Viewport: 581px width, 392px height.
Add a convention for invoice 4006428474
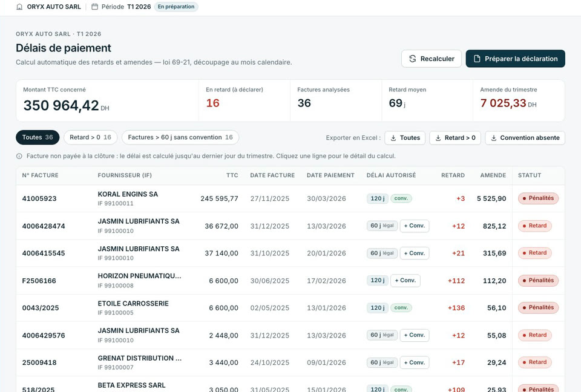(414, 226)
